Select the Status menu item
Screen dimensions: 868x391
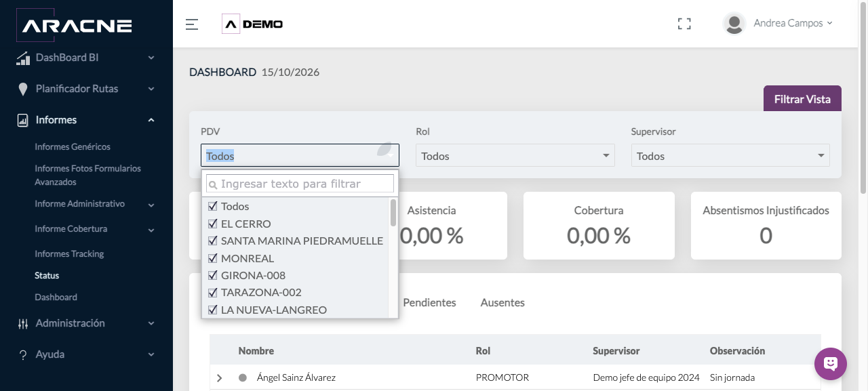click(47, 275)
